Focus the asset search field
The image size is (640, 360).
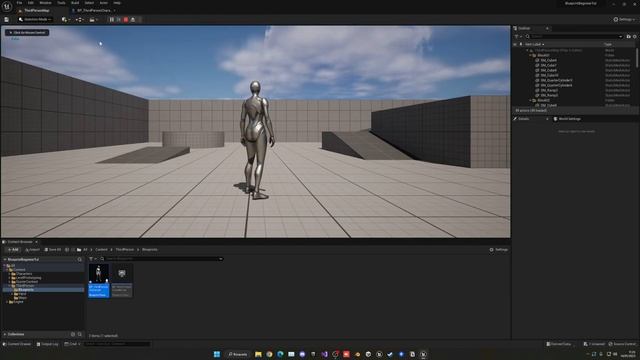coord(161,259)
